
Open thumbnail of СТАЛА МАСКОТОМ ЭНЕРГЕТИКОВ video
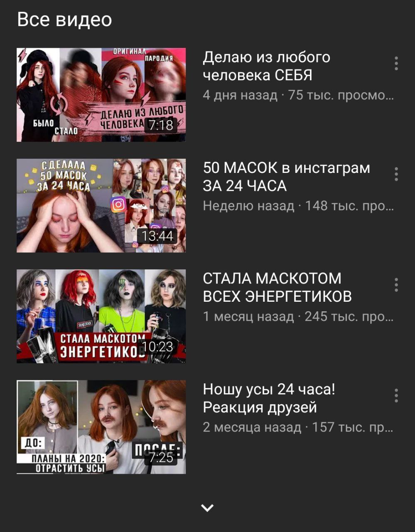point(101,316)
